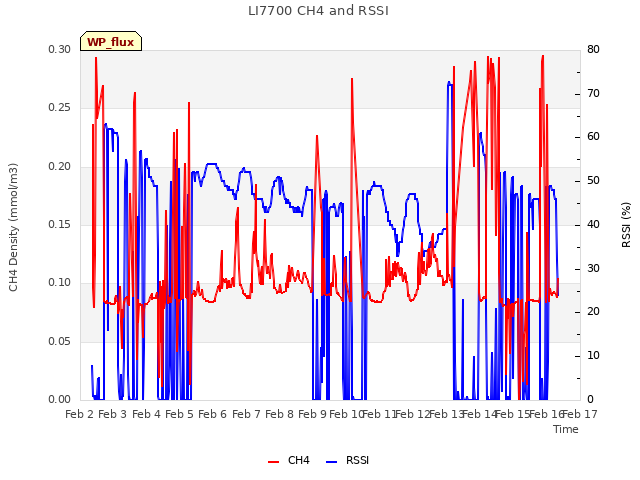The image size is (640, 480).
Task: Select the chart title LI7700 CH4 and RSSI
Action: point(318,11)
